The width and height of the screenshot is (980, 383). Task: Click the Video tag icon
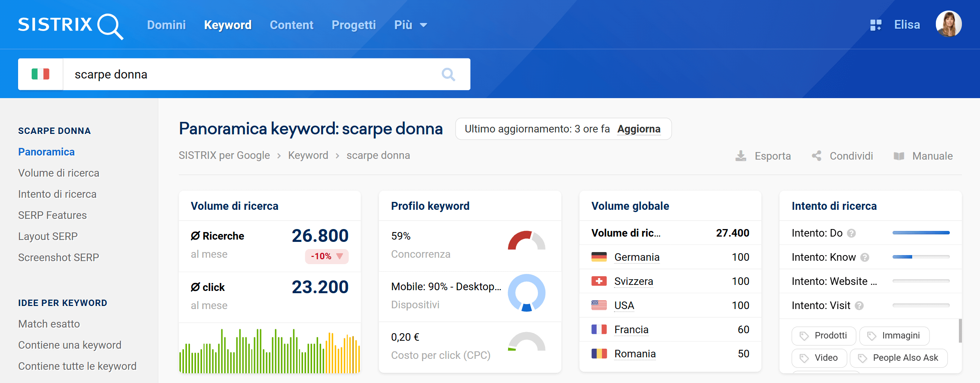pos(804,358)
